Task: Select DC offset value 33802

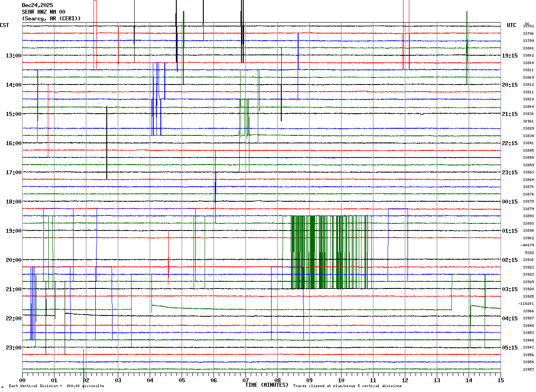Action: [x=528, y=56]
